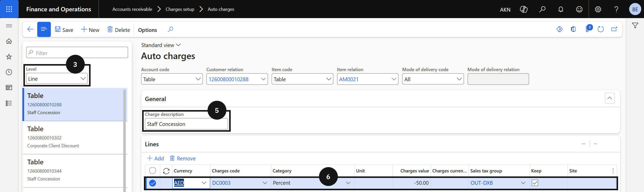This screenshot has height=192, width=644.
Task: Open the Customer relation dropdown
Action: 263,79
